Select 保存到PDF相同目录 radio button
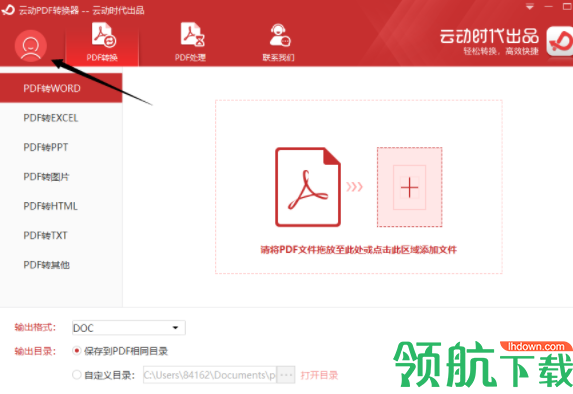This screenshot has width=573, height=394. pyautogui.click(x=76, y=351)
